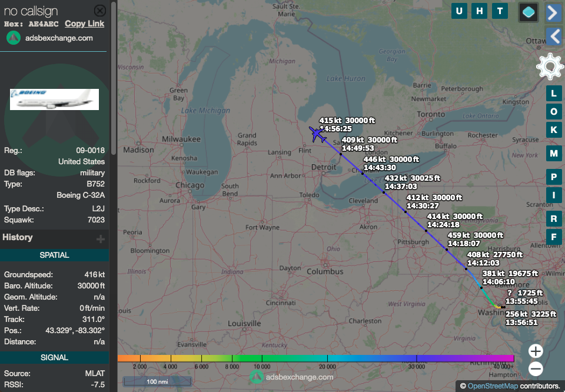Click the RSSI value -7.5

[98, 385]
